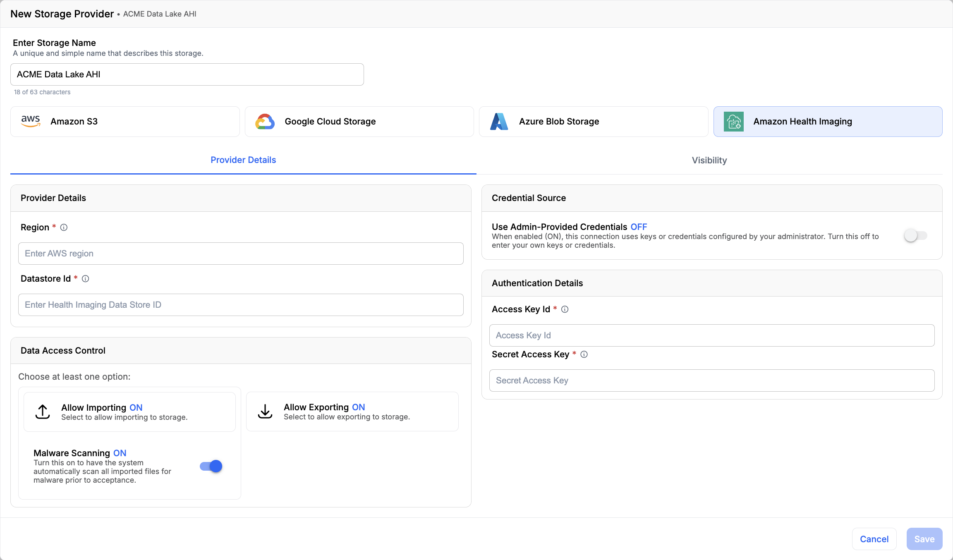Select Amazon Health Imaging provider
Viewport: 953px width, 560px height.
(828, 122)
